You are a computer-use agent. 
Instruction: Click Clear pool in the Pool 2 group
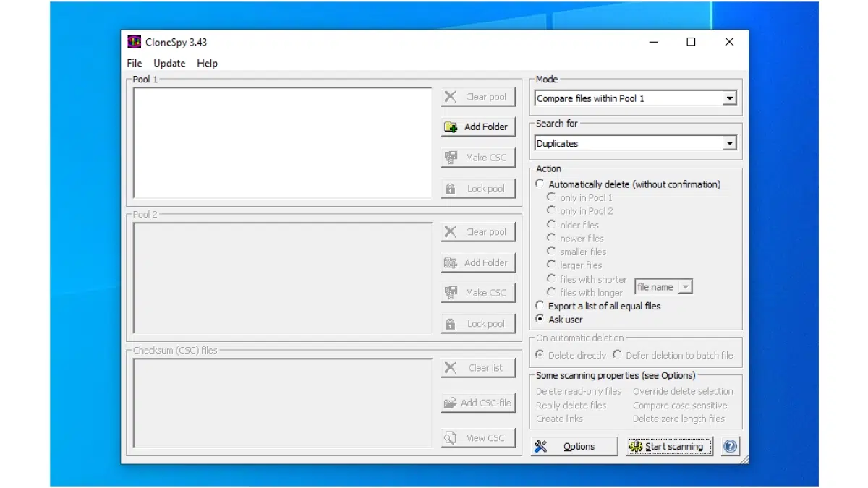point(478,232)
